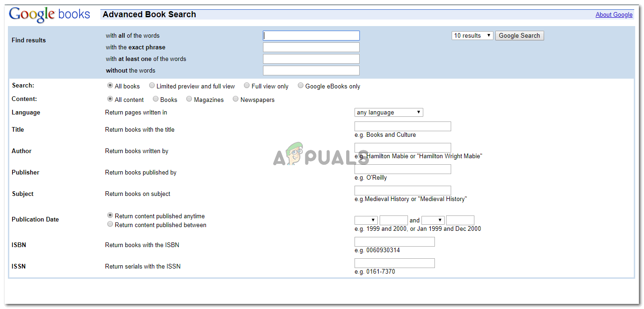Select the All books radio button
The height and width of the screenshot is (309, 644).
click(x=110, y=86)
